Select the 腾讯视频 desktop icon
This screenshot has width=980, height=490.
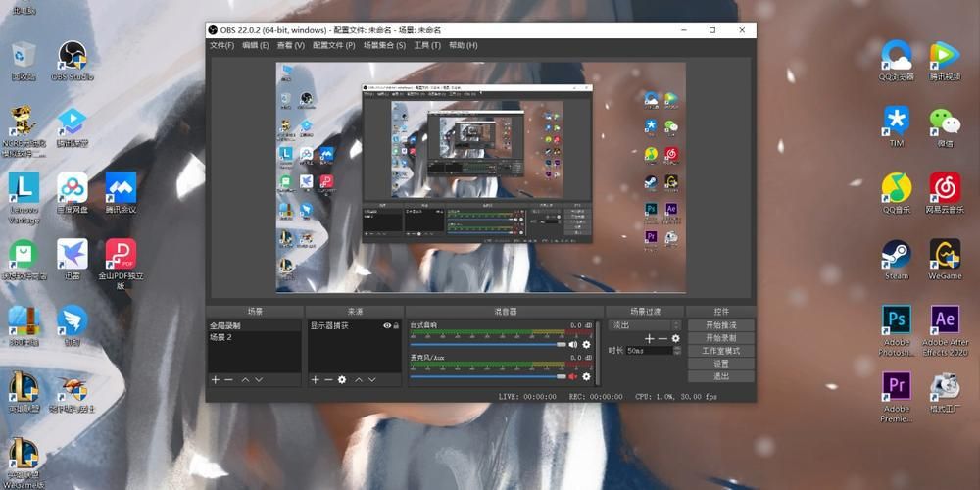click(x=945, y=61)
